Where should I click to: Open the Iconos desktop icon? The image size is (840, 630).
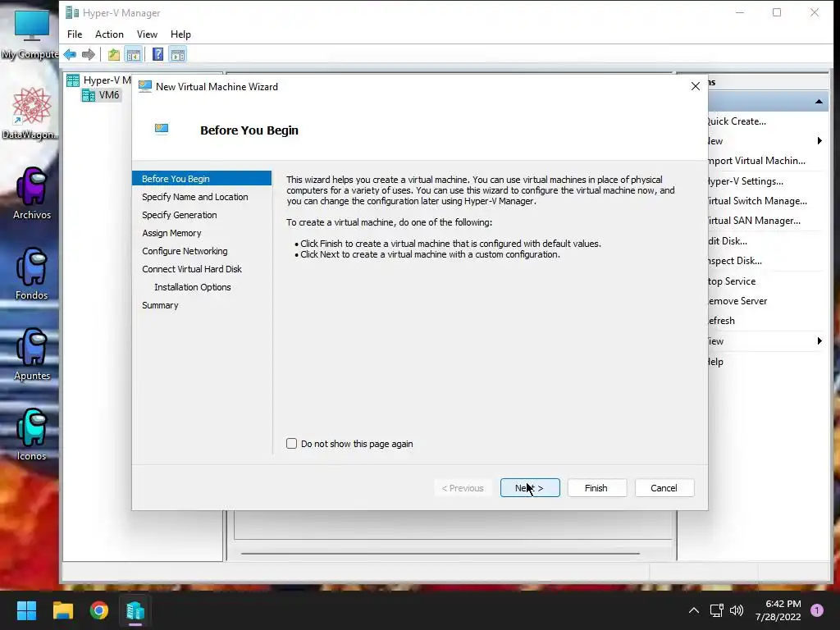point(32,435)
